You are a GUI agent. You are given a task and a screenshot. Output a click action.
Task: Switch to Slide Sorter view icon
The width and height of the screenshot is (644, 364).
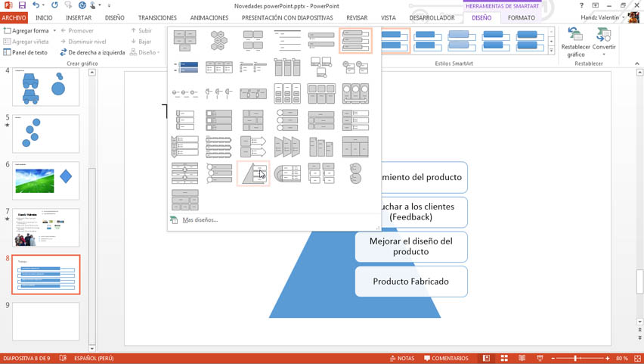(504, 358)
